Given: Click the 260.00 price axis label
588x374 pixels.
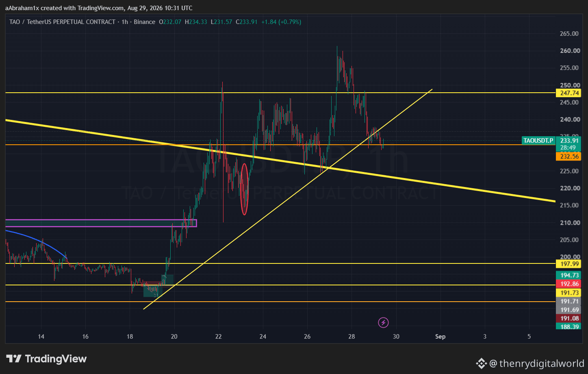Looking at the screenshot, I should pyautogui.click(x=569, y=50).
